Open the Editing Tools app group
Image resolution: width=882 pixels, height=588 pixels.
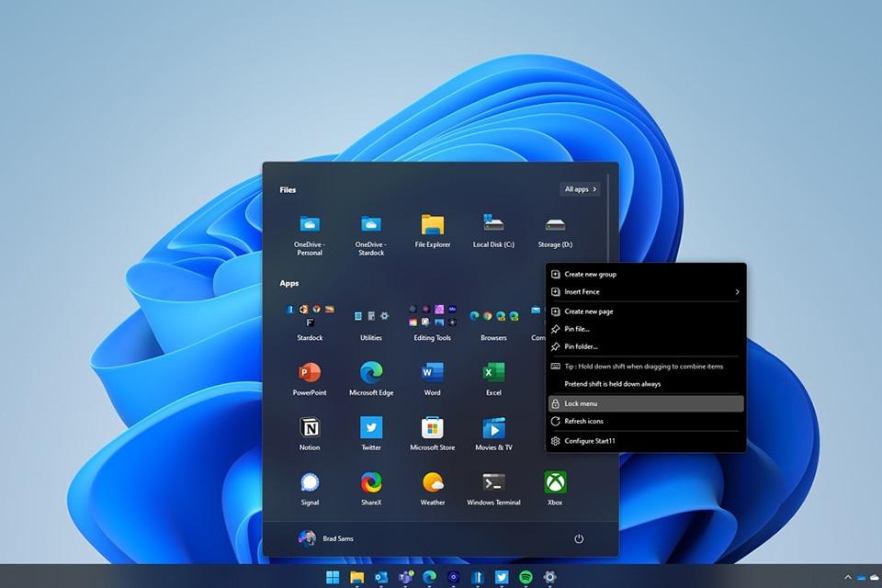tap(432, 323)
